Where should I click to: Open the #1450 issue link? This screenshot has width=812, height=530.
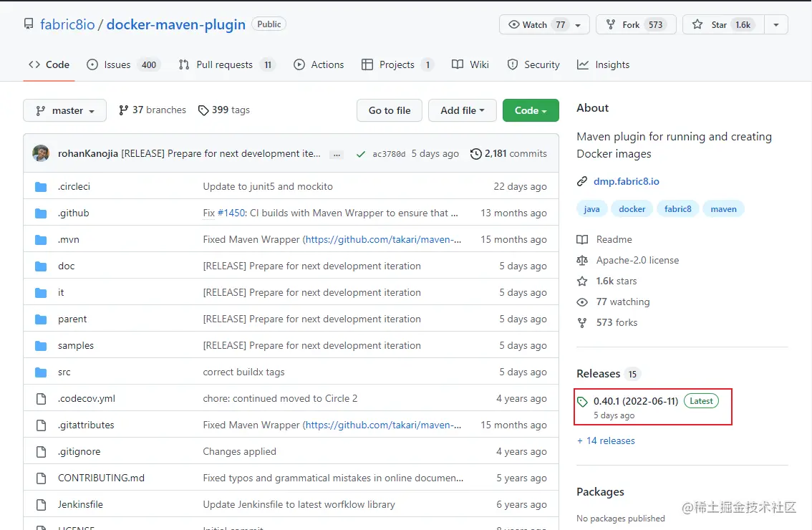click(x=231, y=213)
